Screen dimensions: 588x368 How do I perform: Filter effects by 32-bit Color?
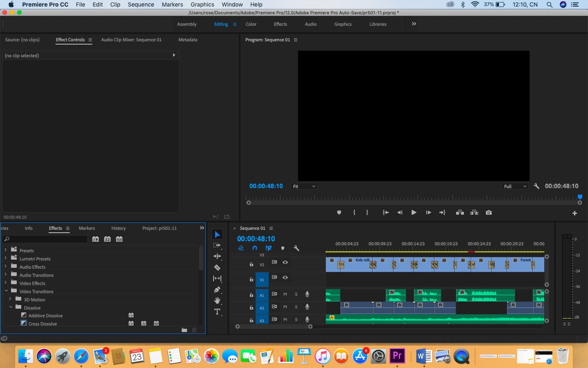pyautogui.click(x=107, y=239)
